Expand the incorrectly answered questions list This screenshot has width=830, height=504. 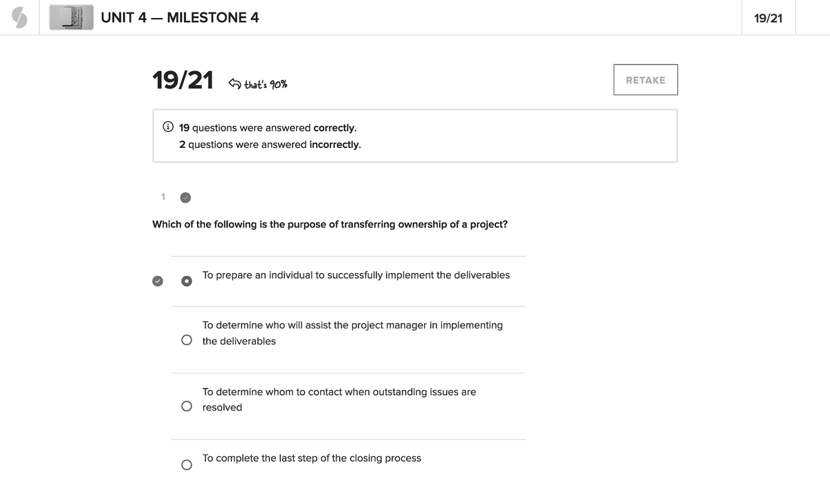[270, 144]
